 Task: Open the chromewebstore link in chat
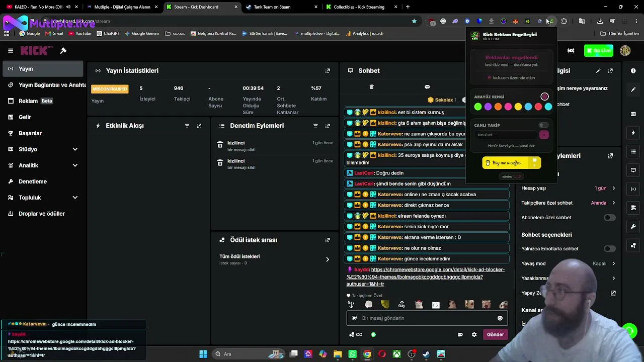[x=425, y=277]
